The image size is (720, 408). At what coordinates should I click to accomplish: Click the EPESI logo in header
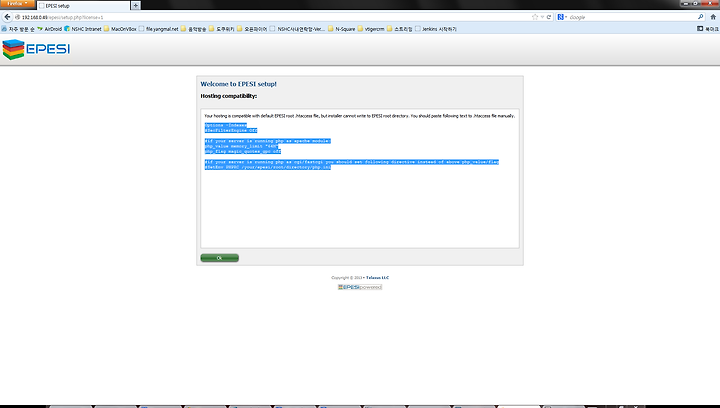point(36,49)
